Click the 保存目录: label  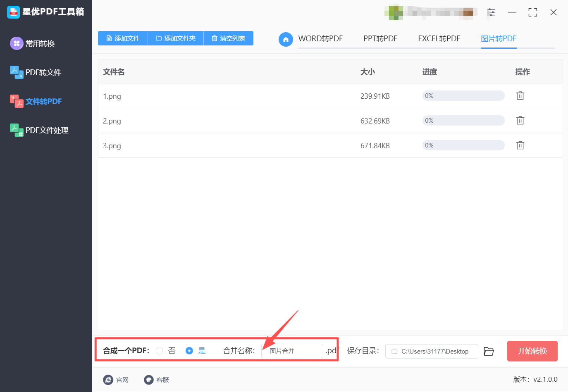tap(363, 351)
